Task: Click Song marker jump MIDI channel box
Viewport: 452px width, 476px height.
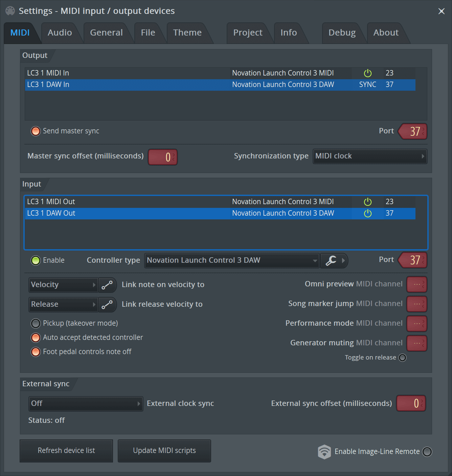Action: (x=417, y=304)
